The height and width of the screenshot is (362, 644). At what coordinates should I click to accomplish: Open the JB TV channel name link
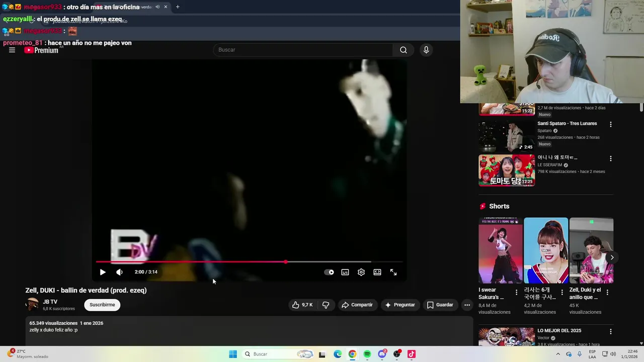coord(50,302)
